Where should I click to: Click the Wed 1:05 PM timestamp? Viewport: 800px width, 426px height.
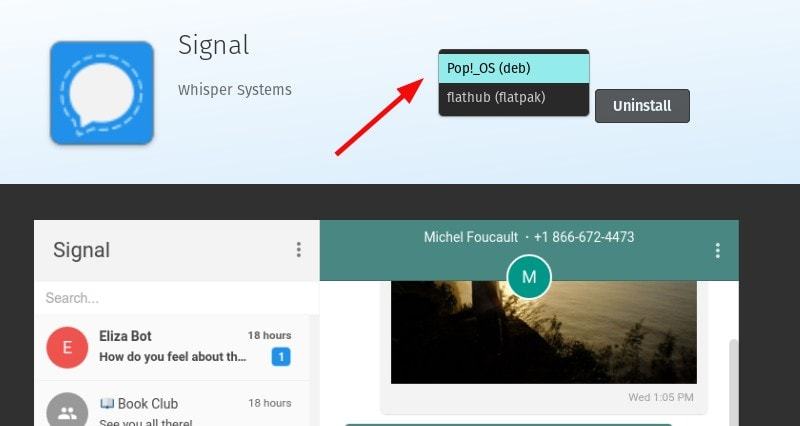click(661, 397)
